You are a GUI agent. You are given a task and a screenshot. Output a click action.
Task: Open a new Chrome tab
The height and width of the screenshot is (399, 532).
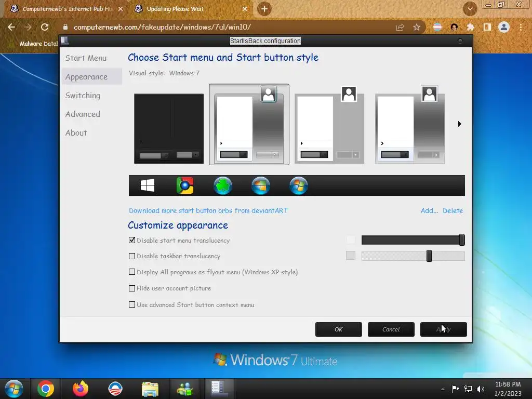(264, 9)
